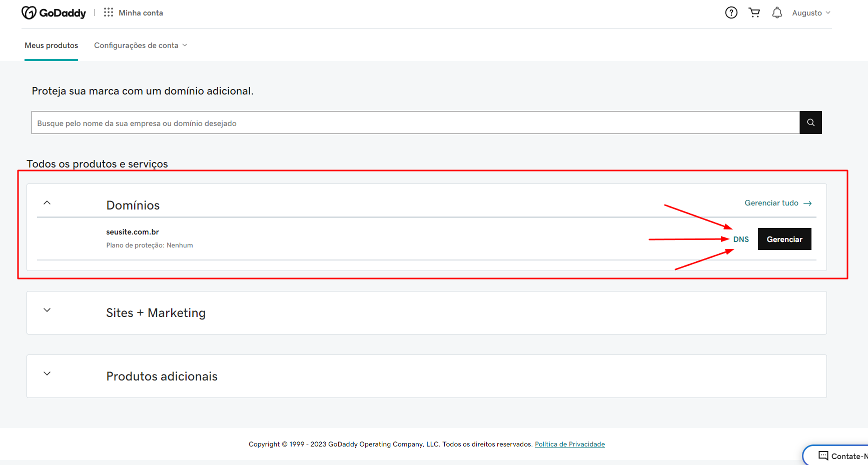Click the Contate-Nos chat icon
The image size is (868, 465).
point(823,455)
